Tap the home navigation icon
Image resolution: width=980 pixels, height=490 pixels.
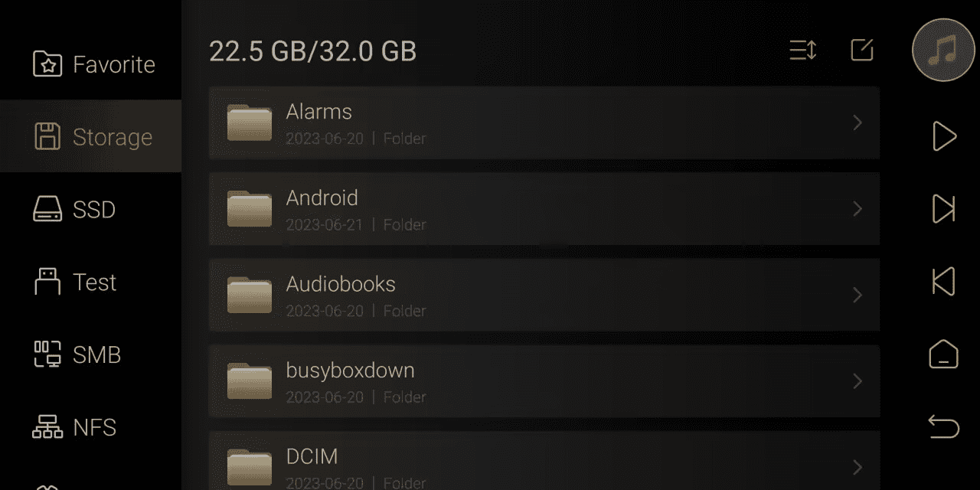[x=944, y=354]
